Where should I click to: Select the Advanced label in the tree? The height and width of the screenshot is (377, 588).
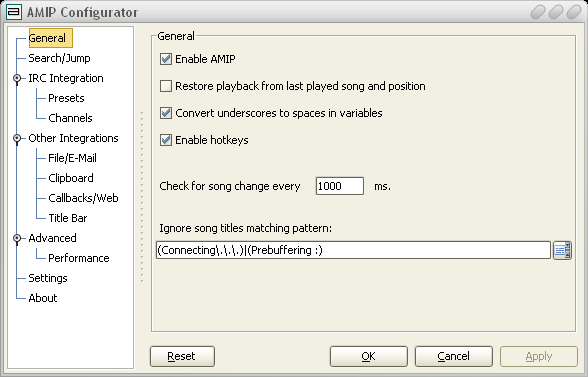tap(52, 238)
